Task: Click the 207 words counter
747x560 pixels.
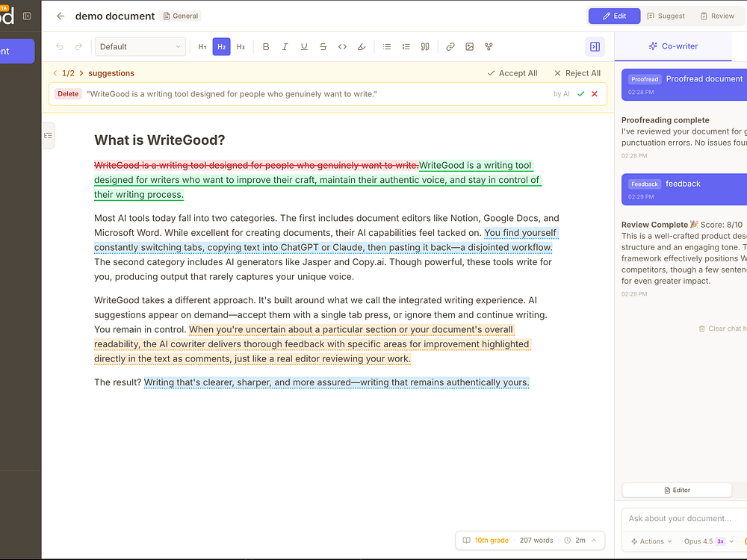Action: [x=536, y=541]
